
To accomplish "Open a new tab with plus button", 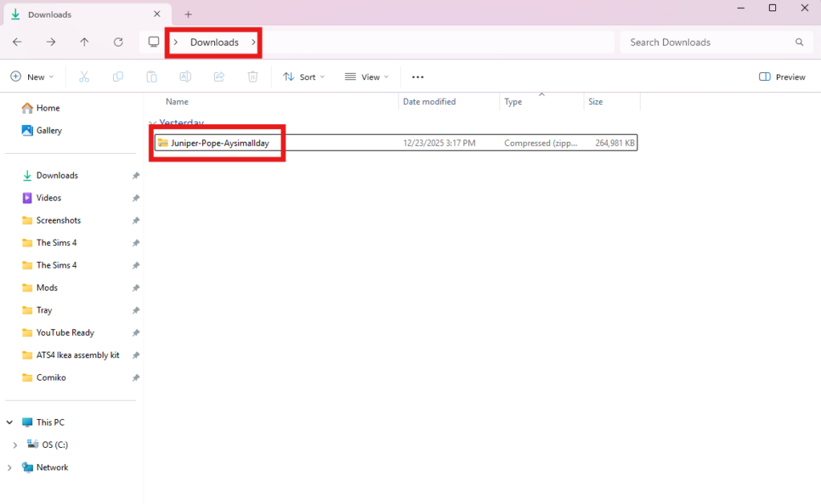I will pos(188,14).
